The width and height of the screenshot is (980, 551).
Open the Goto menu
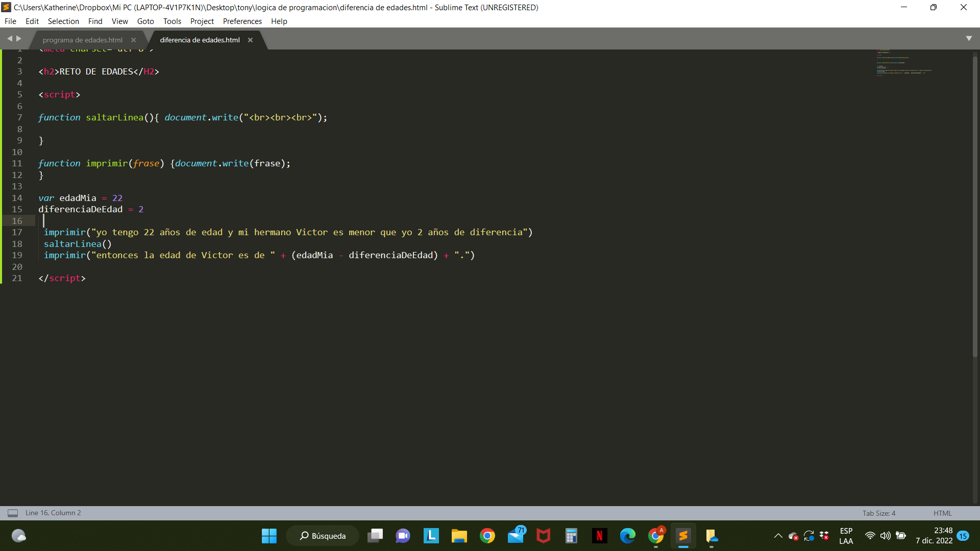(x=145, y=21)
